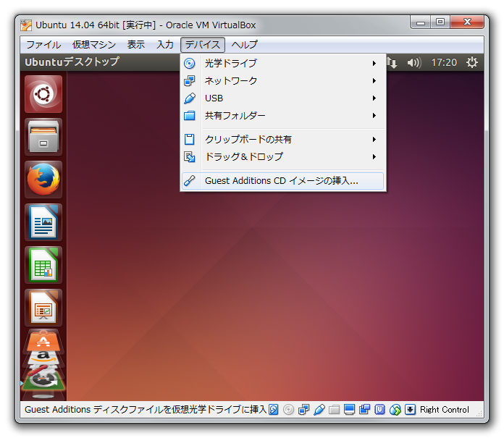Image resolution: width=504 pixels, height=438 pixels.
Task: Click the 17:20 clock in the panel
Action: (x=444, y=62)
